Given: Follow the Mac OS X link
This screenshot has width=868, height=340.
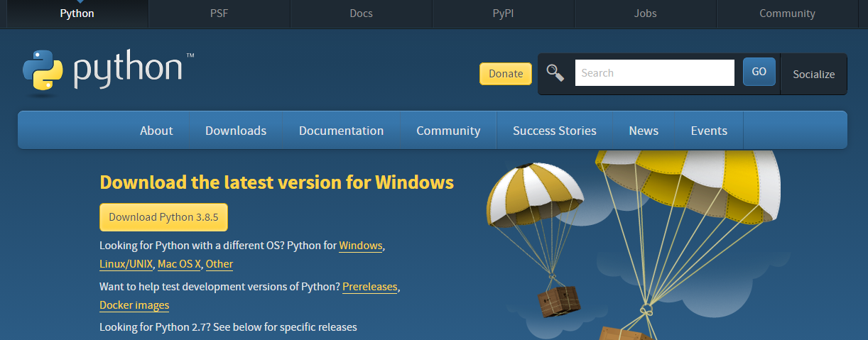Looking at the screenshot, I should 180,264.
